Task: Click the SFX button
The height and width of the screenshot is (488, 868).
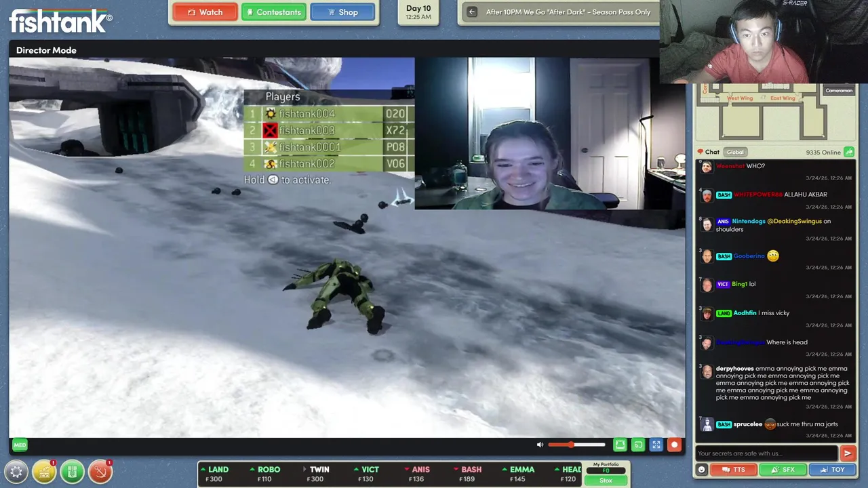Action: (x=782, y=469)
